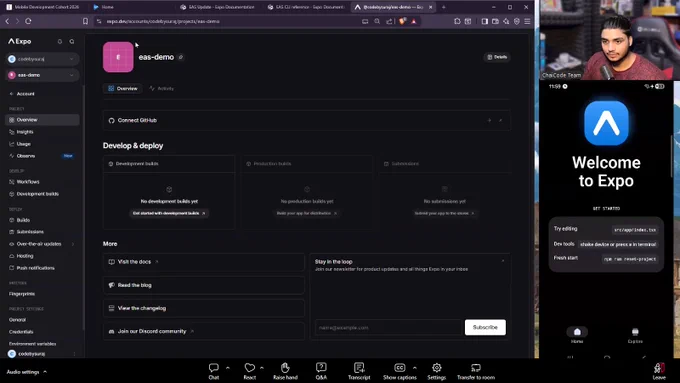
Task: Click Raise hand in meeting toolbar
Action: click(285, 371)
